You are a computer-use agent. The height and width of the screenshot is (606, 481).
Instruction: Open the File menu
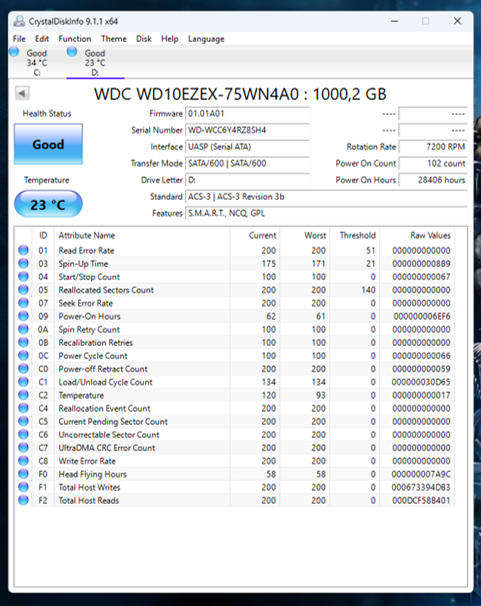tap(19, 39)
